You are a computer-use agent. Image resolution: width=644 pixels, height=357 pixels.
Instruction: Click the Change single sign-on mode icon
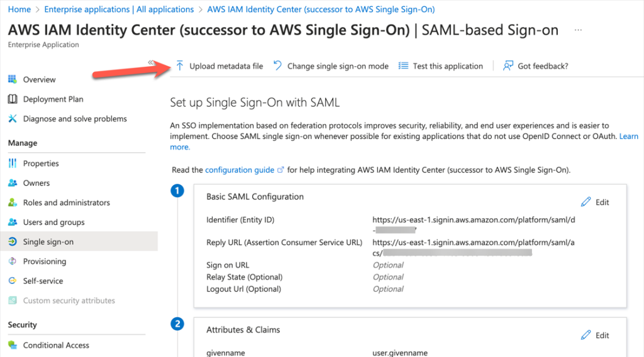click(x=277, y=66)
